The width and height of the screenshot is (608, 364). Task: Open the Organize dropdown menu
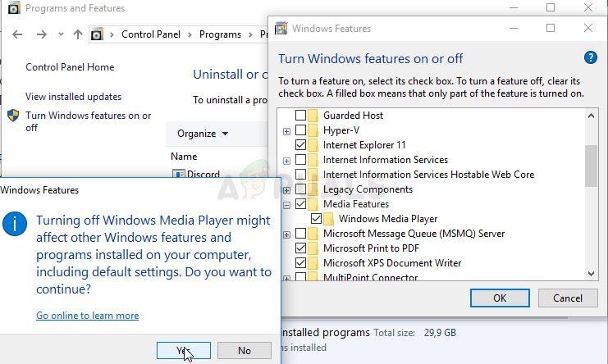click(203, 134)
